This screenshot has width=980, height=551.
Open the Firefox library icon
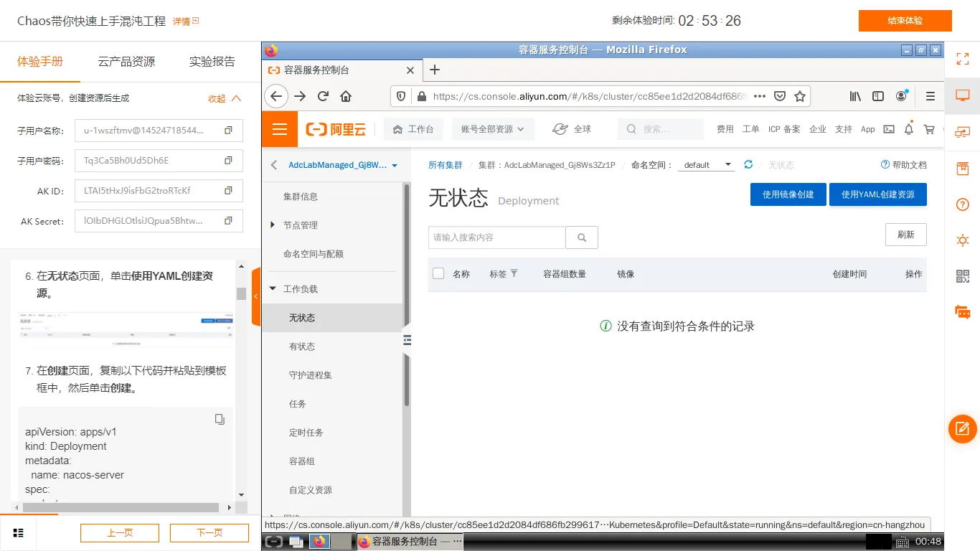855,96
